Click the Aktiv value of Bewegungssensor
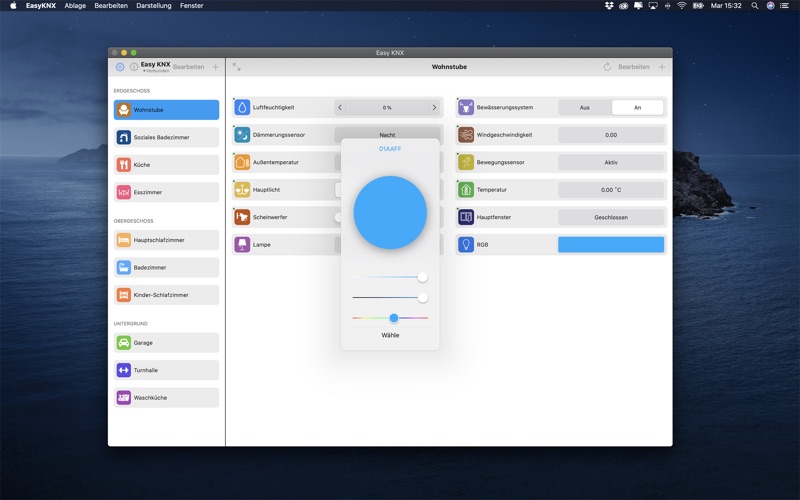Viewport: 800px width, 500px height. coord(611,162)
